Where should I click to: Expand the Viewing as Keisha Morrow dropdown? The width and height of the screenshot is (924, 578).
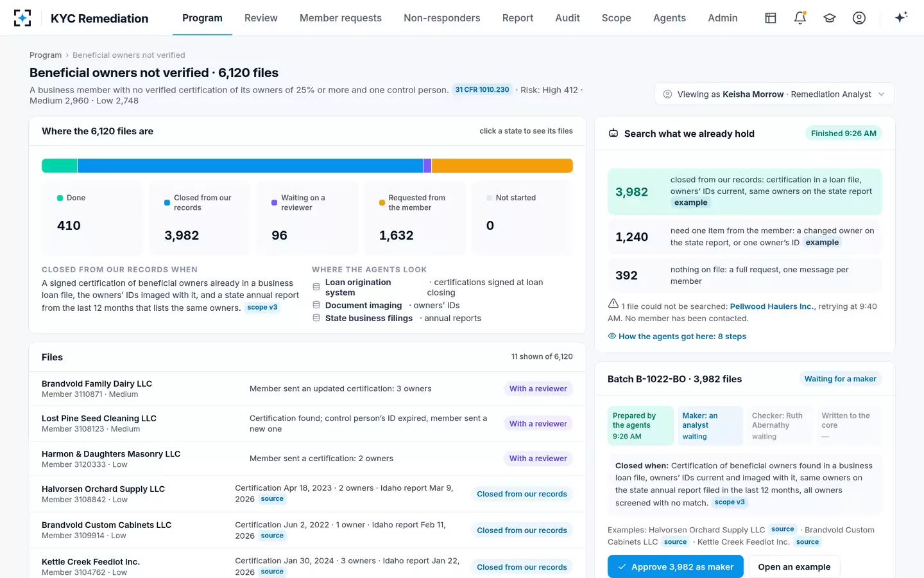(x=774, y=94)
